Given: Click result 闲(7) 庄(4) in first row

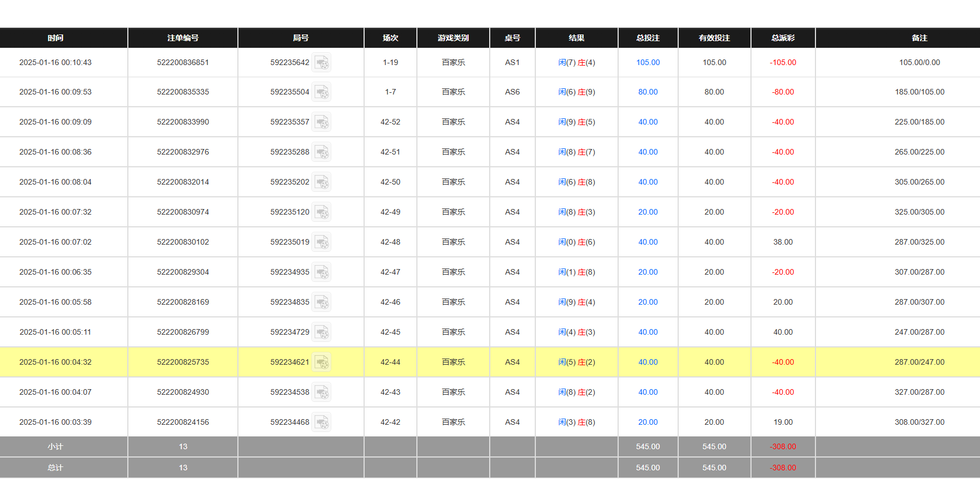Looking at the screenshot, I should pos(576,63).
